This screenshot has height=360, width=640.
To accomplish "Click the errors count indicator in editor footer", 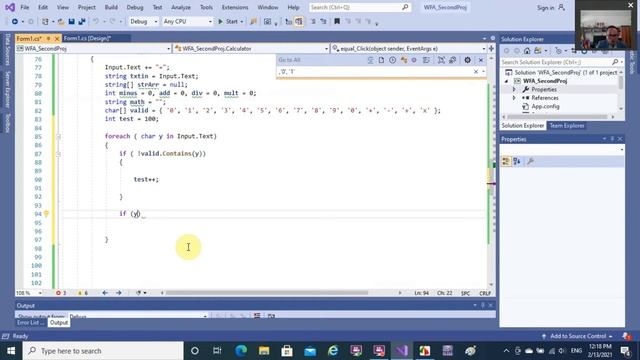I will (61, 293).
